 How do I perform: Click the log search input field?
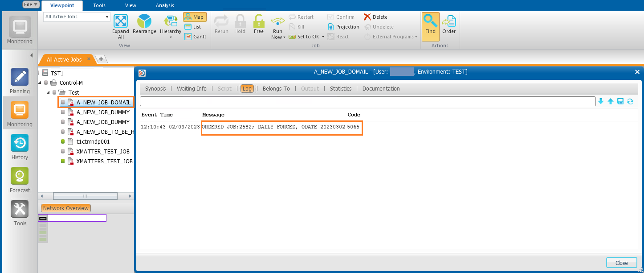pyautogui.click(x=367, y=102)
